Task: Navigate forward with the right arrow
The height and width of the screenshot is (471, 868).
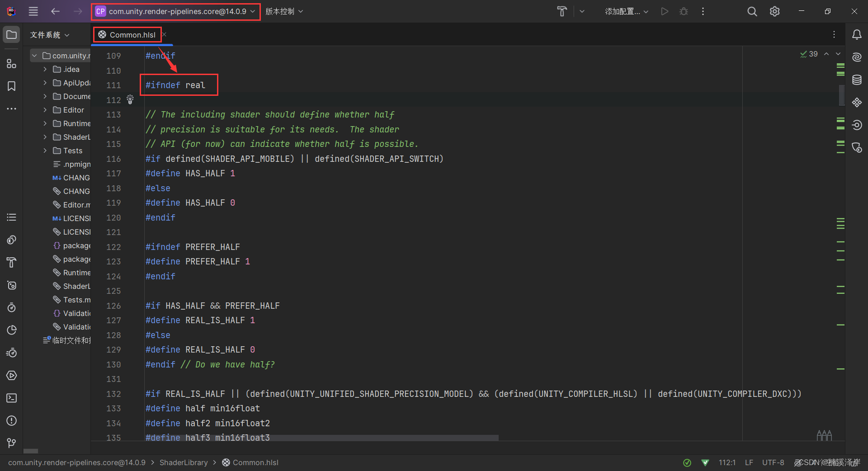Action: pyautogui.click(x=78, y=11)
